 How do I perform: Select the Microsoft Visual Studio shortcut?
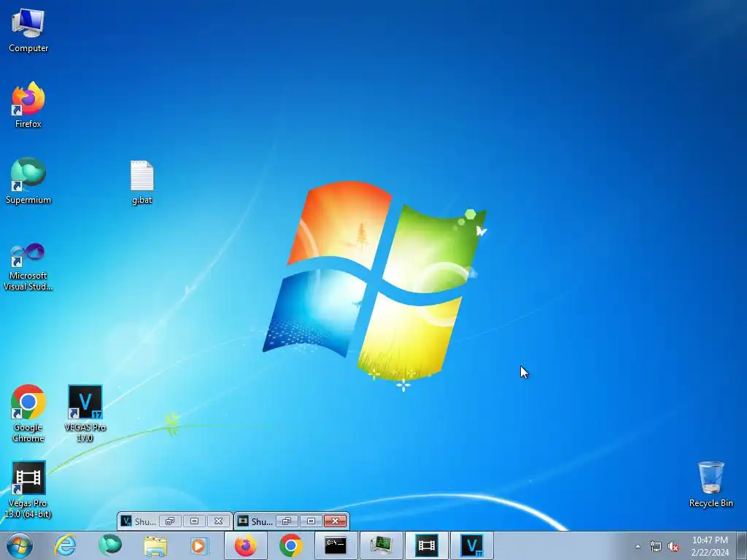click(28, 267)
